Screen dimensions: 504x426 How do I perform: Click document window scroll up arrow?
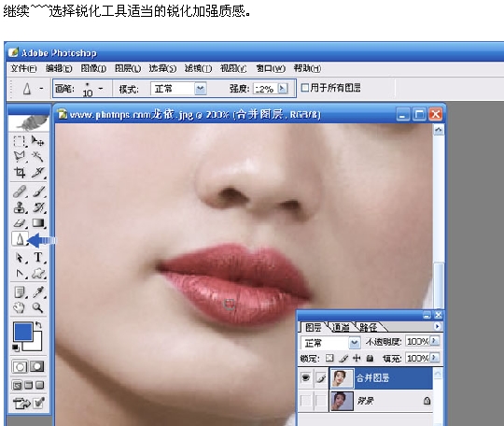coord(439,130)
